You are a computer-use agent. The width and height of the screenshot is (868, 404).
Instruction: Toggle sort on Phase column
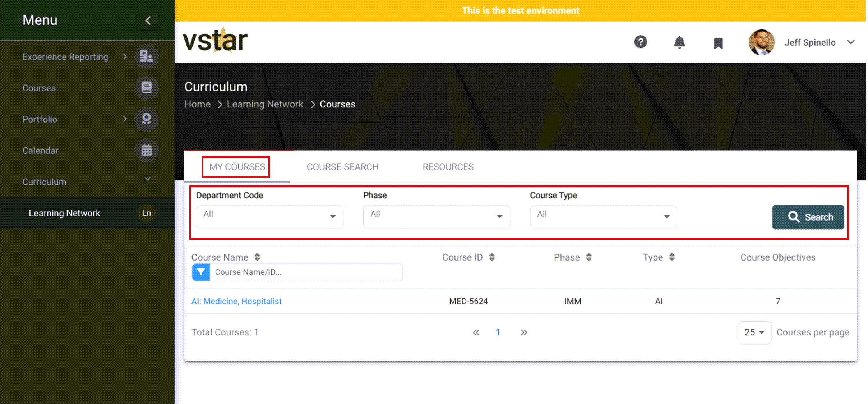point(589,257)
